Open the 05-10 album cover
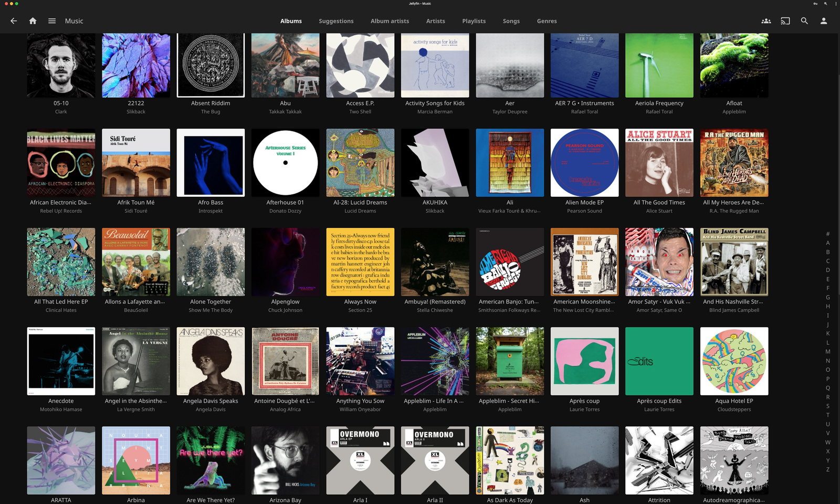840x504 pixels. click(61, 65)
